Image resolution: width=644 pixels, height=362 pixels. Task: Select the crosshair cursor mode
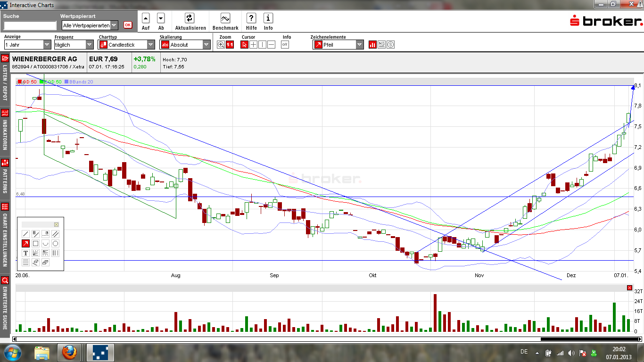(x=254, y=45)
